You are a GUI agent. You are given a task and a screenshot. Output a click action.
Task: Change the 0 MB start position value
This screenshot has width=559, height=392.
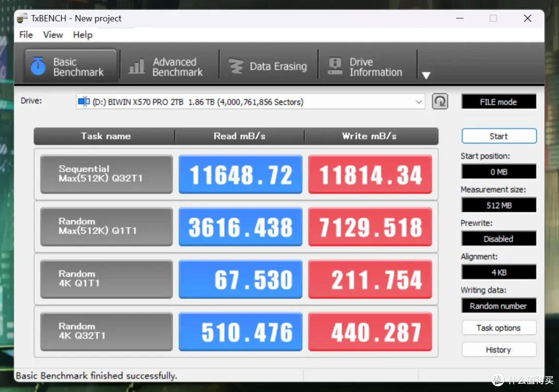tap(499, 172)
